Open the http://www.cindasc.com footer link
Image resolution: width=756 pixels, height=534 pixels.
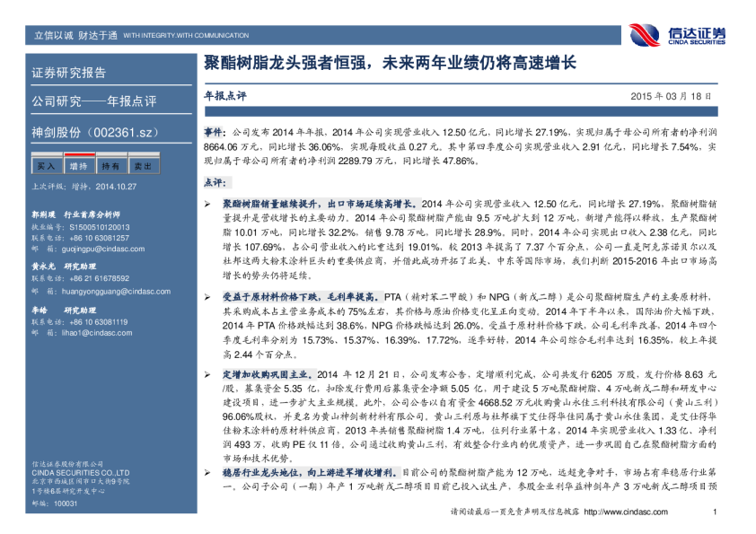pos(626,512)
